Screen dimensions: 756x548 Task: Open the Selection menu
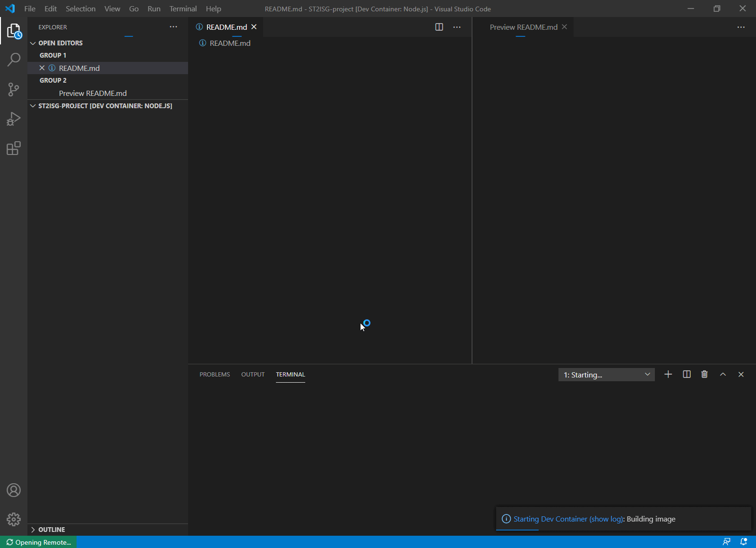coord(80,9)
